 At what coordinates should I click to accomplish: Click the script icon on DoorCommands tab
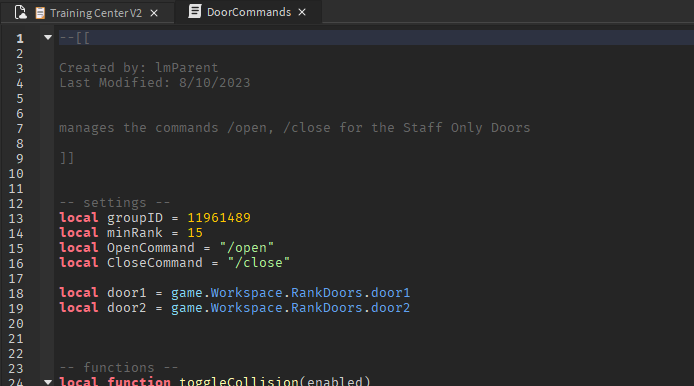coord(194,12)
